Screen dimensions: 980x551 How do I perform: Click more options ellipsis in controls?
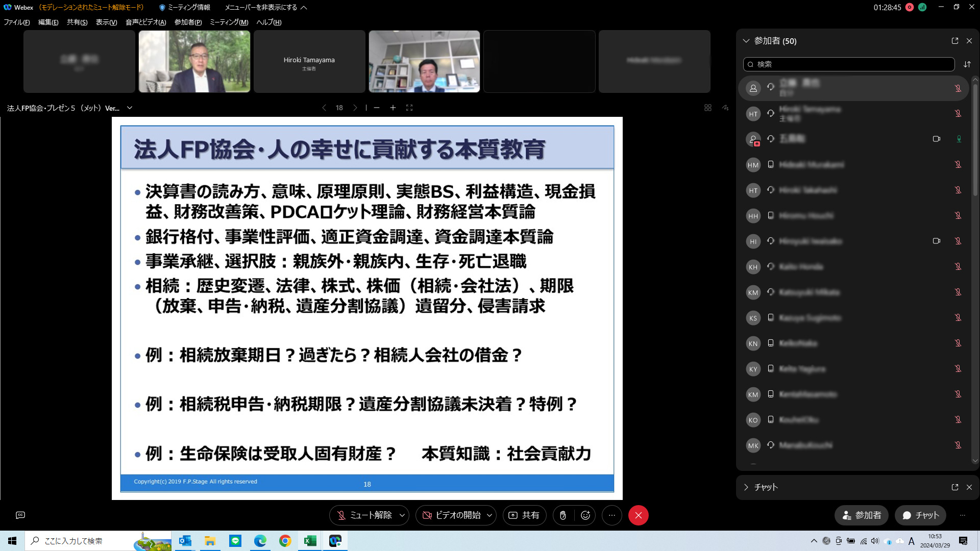pos(611,515)
